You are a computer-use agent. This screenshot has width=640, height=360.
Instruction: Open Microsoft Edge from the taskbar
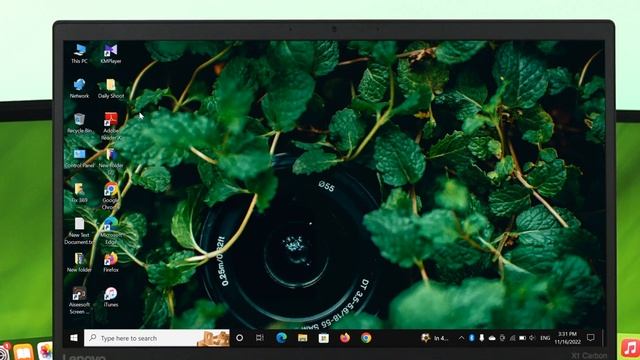(281, 338)
